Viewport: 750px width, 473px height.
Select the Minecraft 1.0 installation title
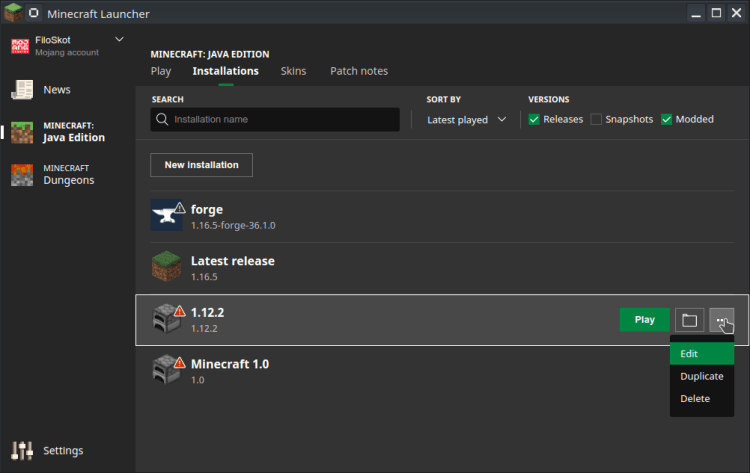[230, 364]
